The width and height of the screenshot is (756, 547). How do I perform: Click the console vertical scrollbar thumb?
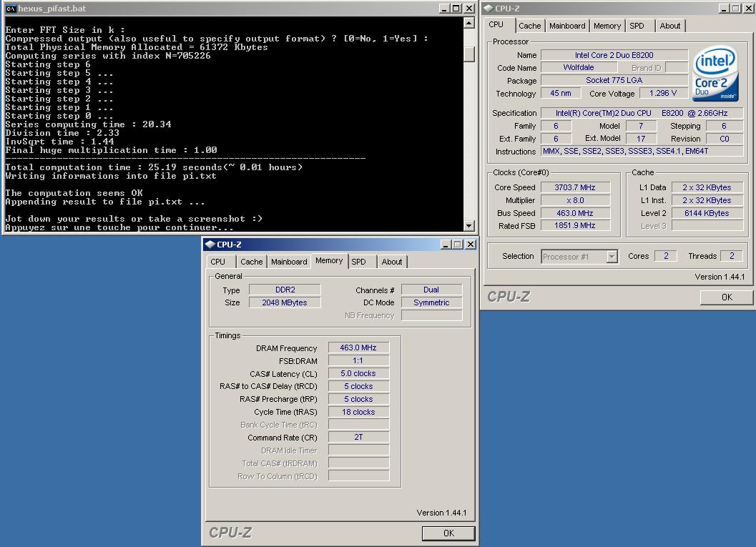click(x=468, y=54)
